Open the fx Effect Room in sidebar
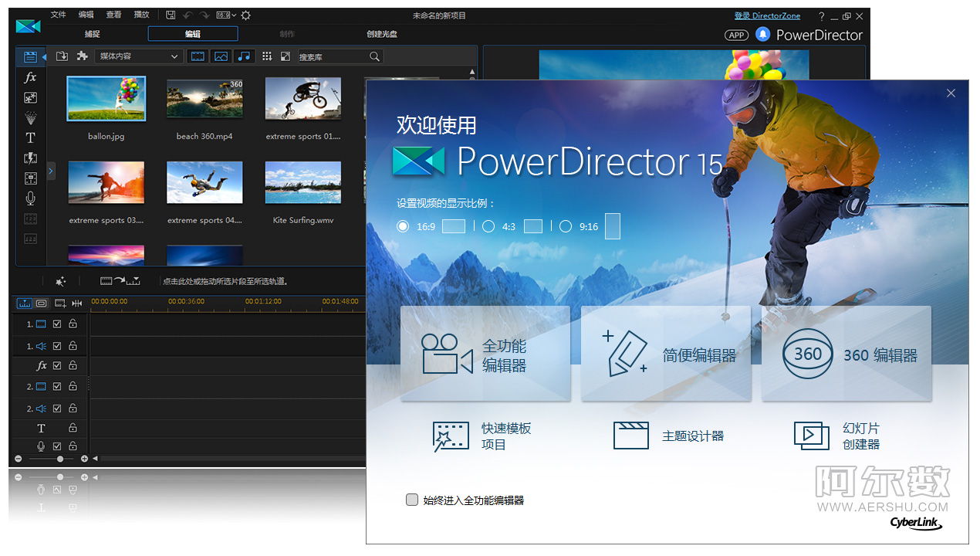The image size is (980, 556). (30, 77)
